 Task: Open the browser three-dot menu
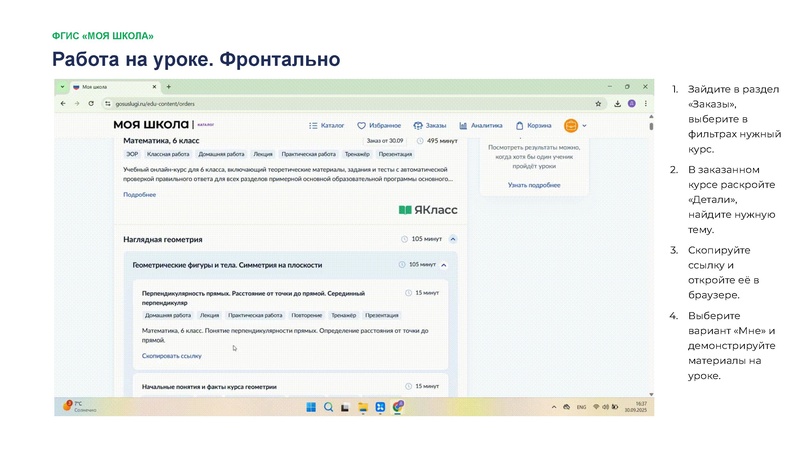point(645,104)
